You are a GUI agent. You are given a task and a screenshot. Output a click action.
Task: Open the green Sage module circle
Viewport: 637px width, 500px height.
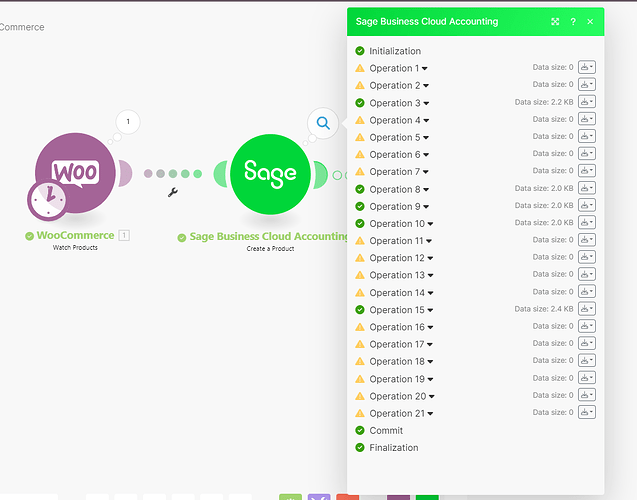coord(270,174)
